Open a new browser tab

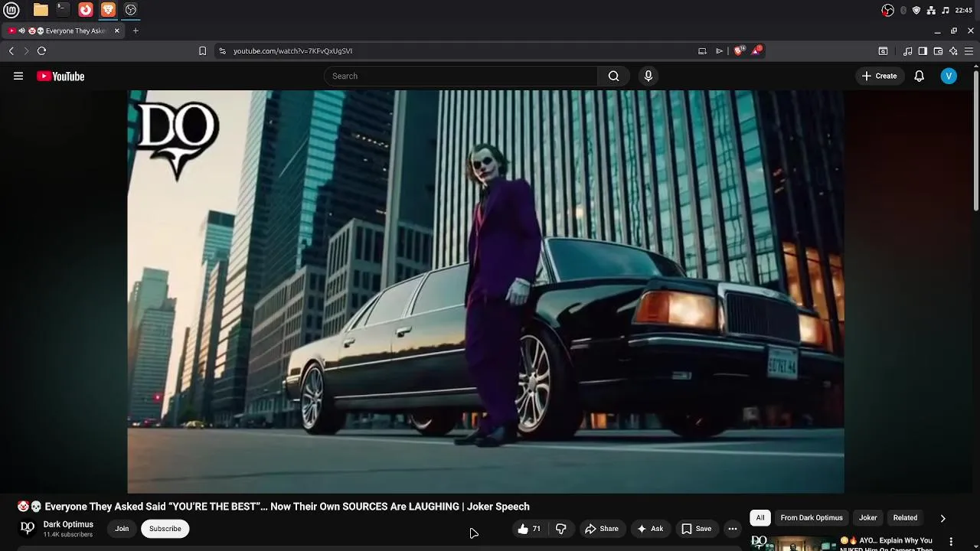click(136, 31)
